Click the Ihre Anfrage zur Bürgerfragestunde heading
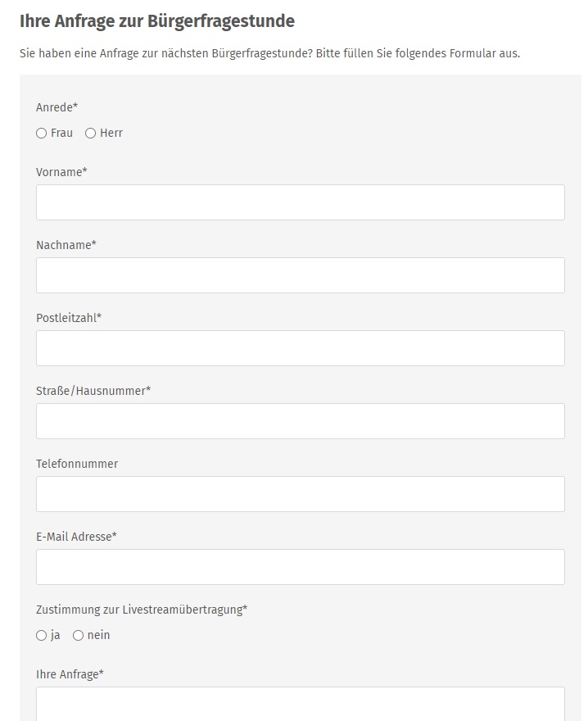Screen dimensions: 588x721 pos(157,21)
